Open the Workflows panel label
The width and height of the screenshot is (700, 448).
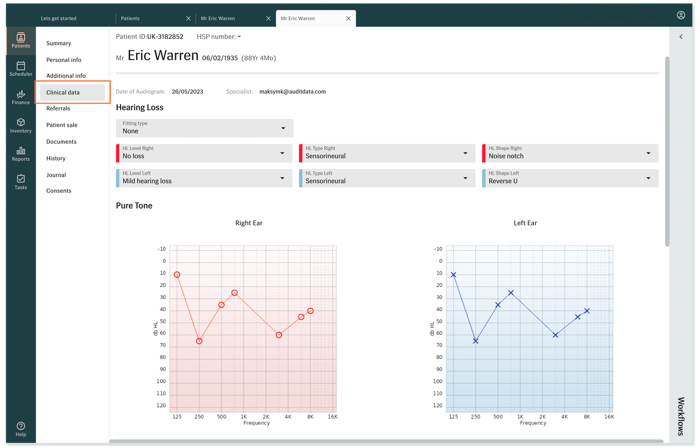pyautogui.click(x=681, y=415)
